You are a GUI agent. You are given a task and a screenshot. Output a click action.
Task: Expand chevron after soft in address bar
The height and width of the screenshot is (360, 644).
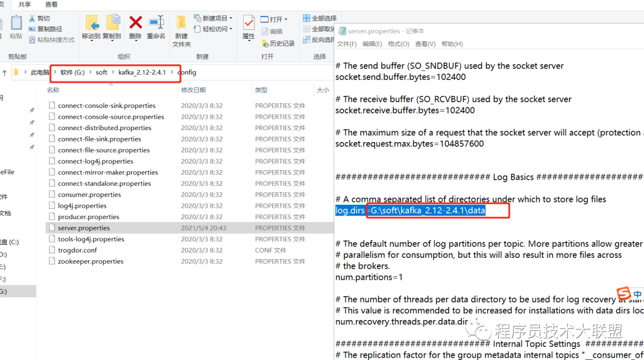(113, 72)
